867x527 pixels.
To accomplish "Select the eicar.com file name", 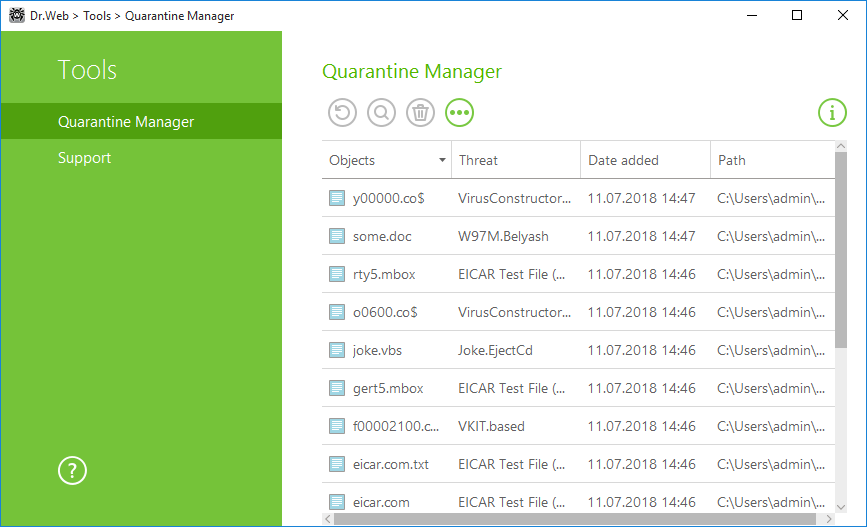I will [381, 502].
